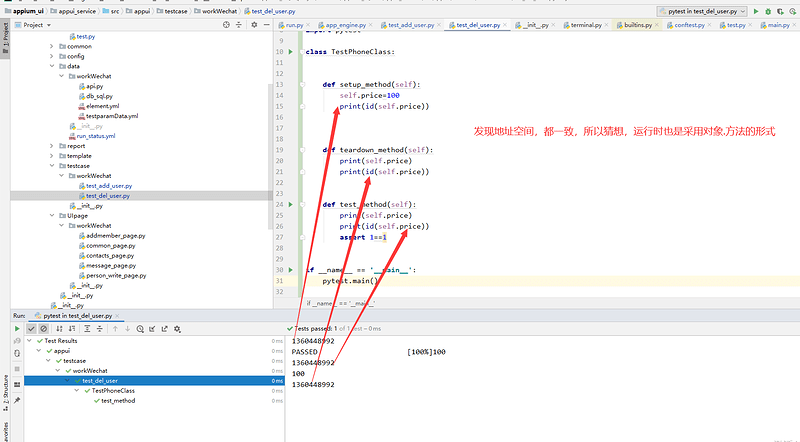The image size is (800, 442).
Task: Open Project panel settings gear
Action: pos(254,24)
